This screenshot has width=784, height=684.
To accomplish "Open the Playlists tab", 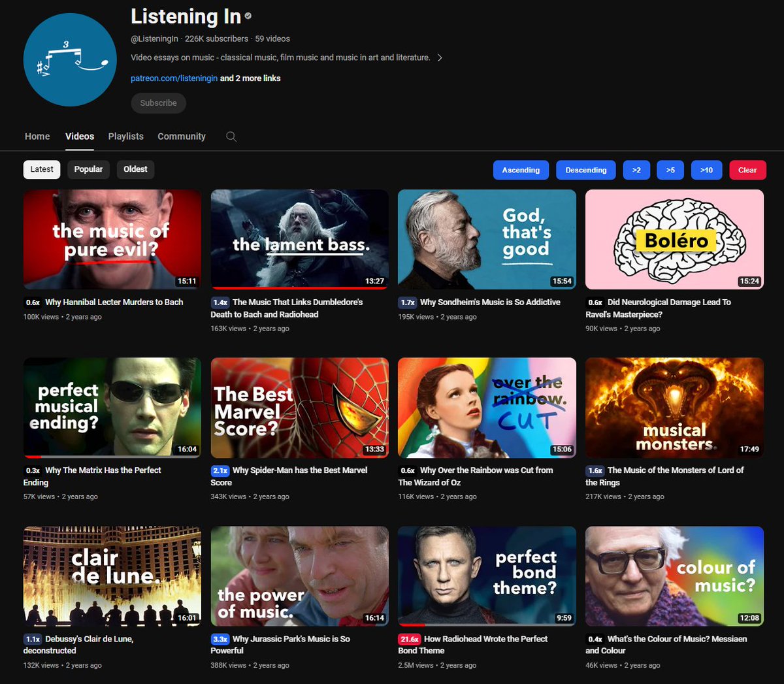I will click(x=126, y=137).
